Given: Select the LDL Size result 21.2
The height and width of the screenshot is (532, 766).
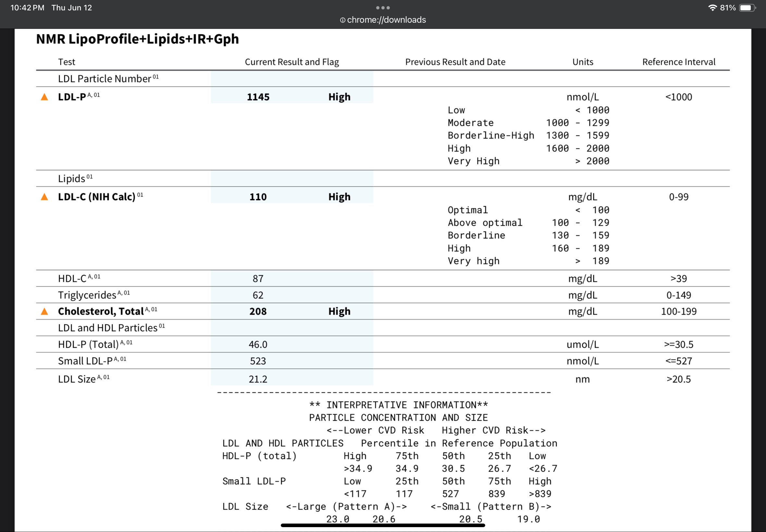Looking at the screenshot, I should pos(258,379).
